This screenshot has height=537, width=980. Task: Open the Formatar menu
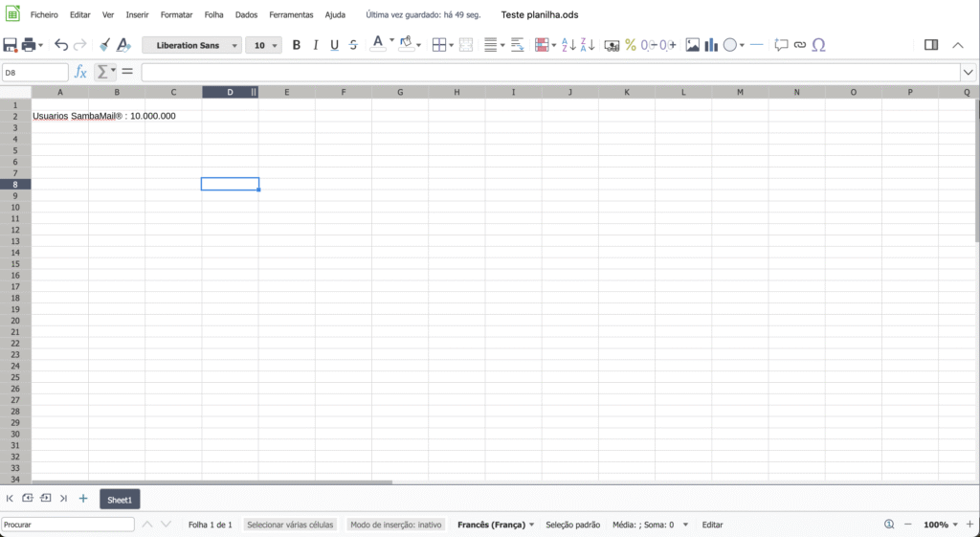click(176, 15)
